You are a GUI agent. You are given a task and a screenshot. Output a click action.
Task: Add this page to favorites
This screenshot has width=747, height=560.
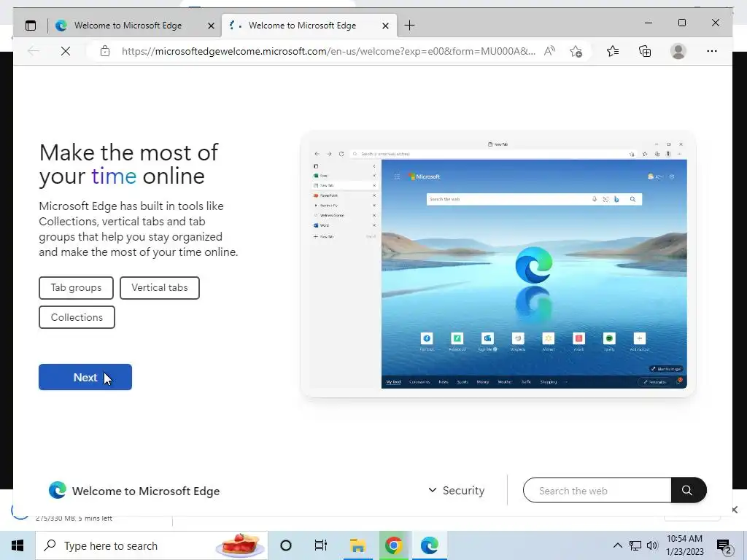(576, 51)
